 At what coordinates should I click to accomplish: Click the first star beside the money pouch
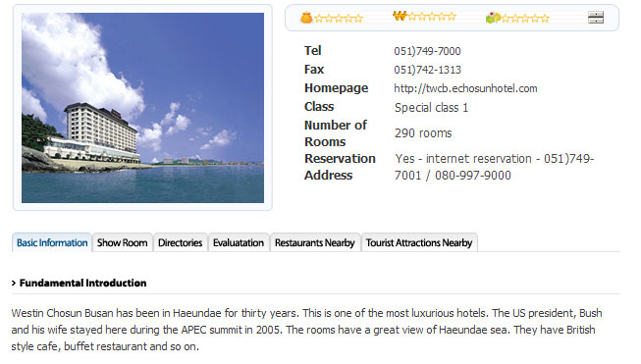click(x=318, y=19)
